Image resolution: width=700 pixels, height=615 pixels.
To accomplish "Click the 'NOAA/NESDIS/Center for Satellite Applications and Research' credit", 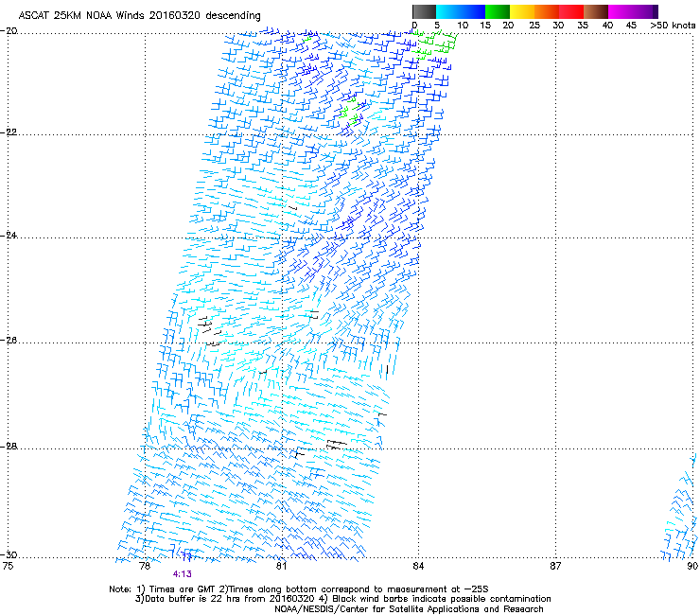I will tap(409, 609).
